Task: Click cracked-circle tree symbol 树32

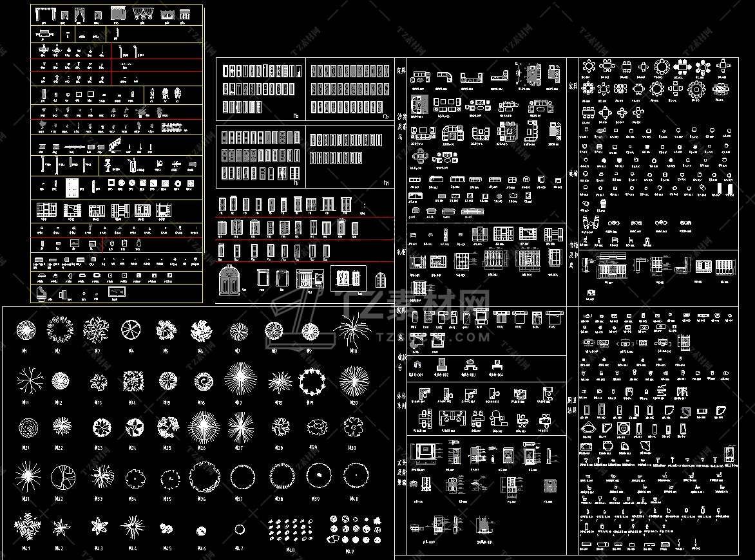Action: (63, 477)
